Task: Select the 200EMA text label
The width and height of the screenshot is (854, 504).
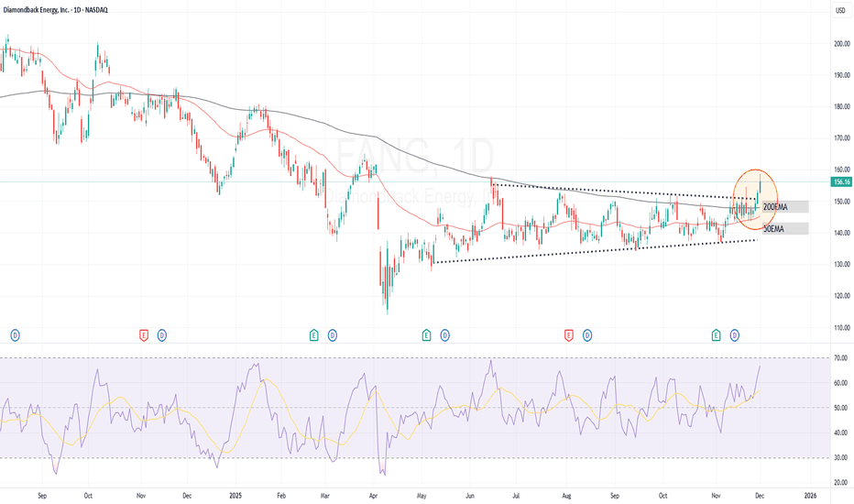Action: 775,207
